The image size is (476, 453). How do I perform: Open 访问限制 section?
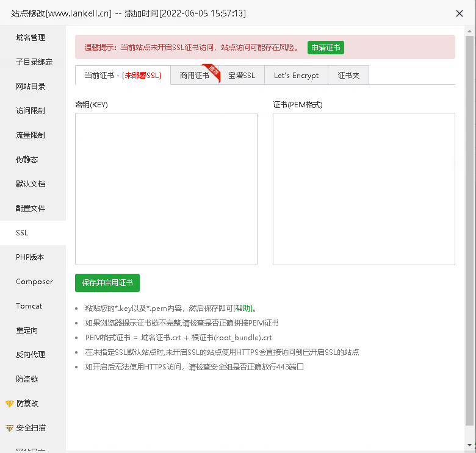tap(31, 111)
